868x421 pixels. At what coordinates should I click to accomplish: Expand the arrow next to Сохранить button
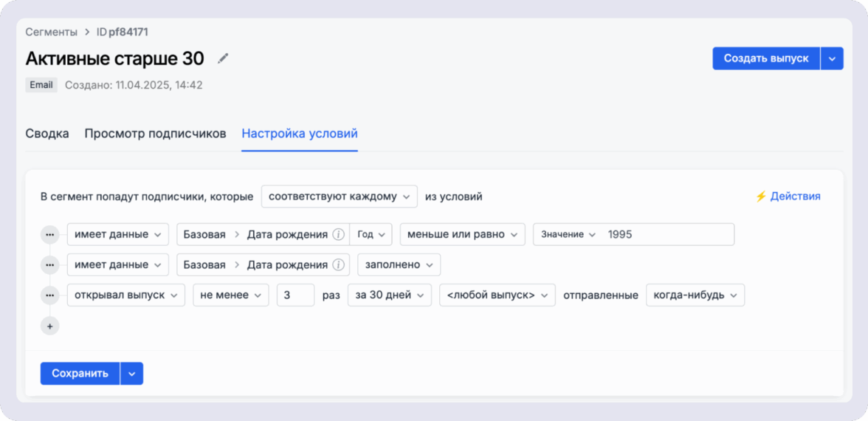pos(132,374)
